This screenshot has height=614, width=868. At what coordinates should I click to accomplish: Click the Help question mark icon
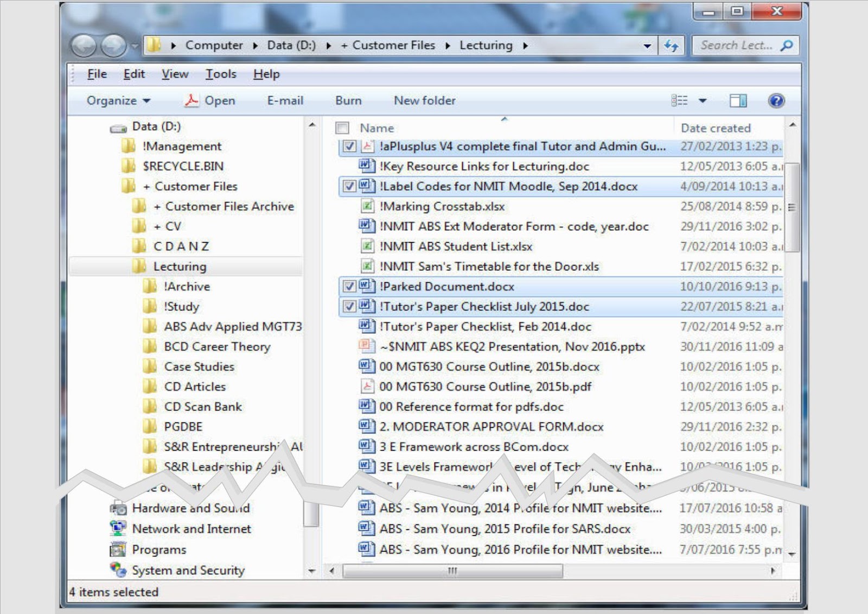(777, 100)
